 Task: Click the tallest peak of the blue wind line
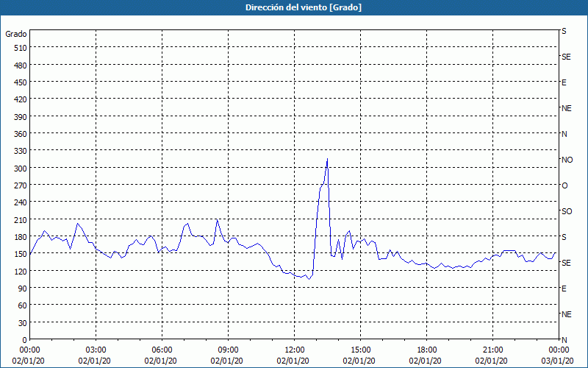[327, 159]
